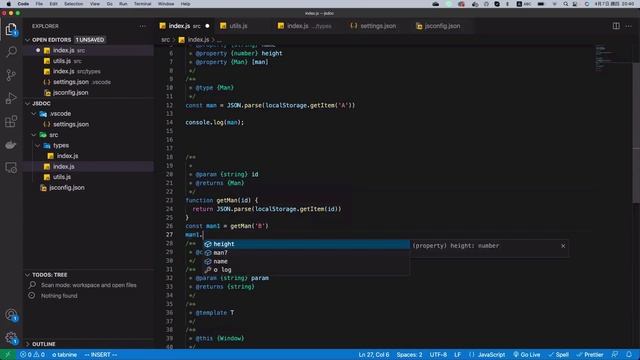The image size is (640, 360).
Task: Open the Terminal menu
Action: 142,4
